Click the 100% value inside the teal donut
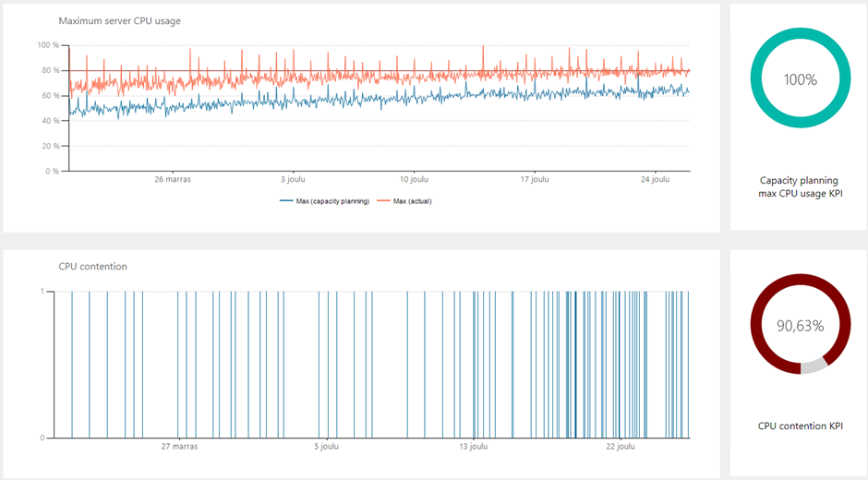Screen dimensions: 868x480 (x=800, y=79)
